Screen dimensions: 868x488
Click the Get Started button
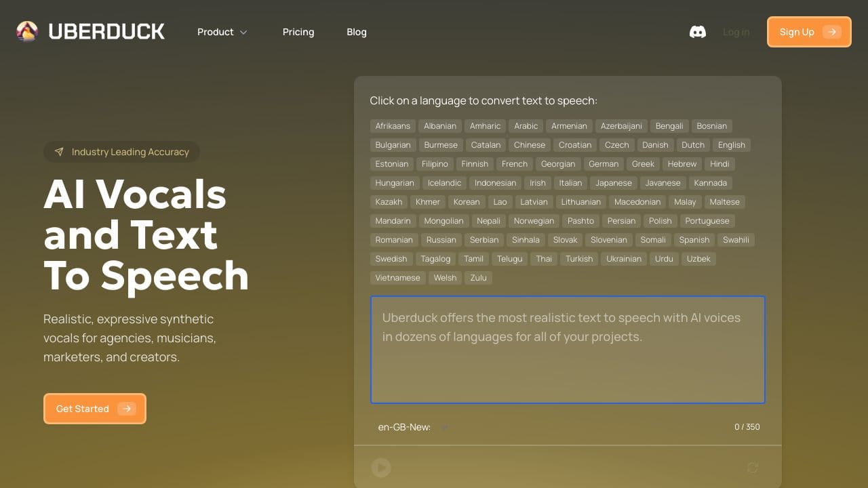[95, 409]
